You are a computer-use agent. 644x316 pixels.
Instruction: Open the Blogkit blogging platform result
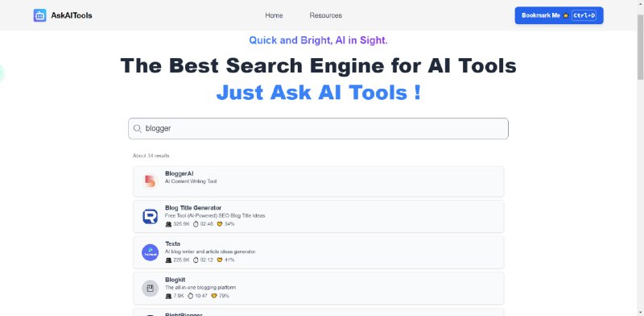(318, 288)
